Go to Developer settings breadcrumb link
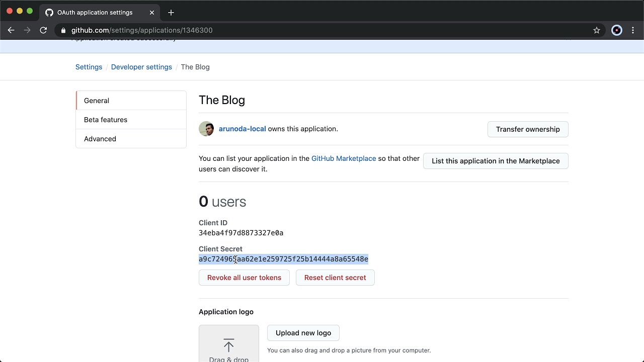The width and height of the screenshot is (644, 362). click(141, 67)
